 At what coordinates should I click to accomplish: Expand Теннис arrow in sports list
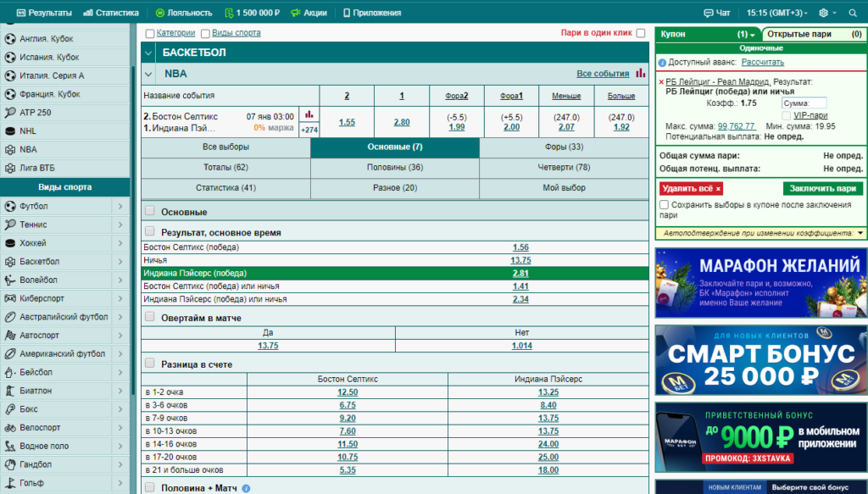coord(120,225)
